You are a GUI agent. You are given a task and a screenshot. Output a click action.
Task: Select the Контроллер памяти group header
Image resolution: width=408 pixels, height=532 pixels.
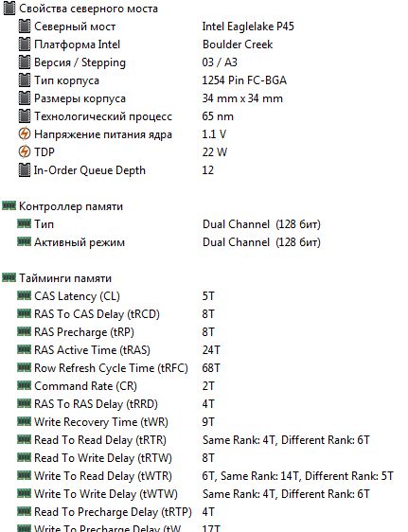pyautogui.click(x=62, y=206)
